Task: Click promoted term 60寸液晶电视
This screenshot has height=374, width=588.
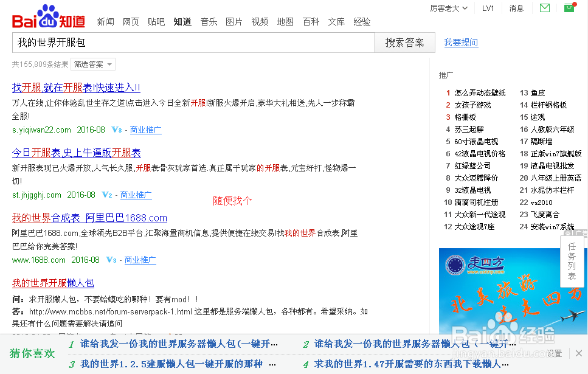Action: [476, 142]
